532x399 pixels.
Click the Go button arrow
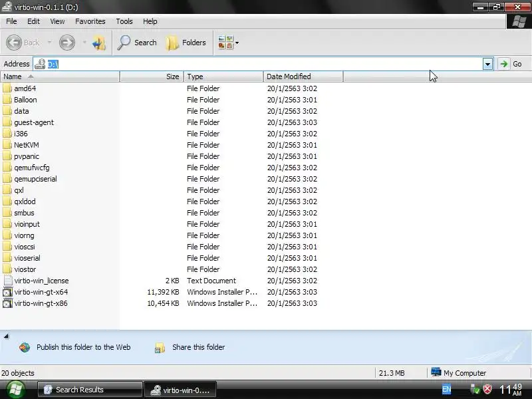tap(504, 64)
